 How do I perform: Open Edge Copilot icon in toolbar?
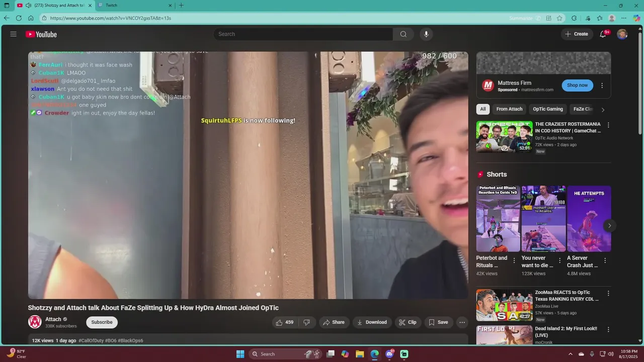[x=636, y=18]
